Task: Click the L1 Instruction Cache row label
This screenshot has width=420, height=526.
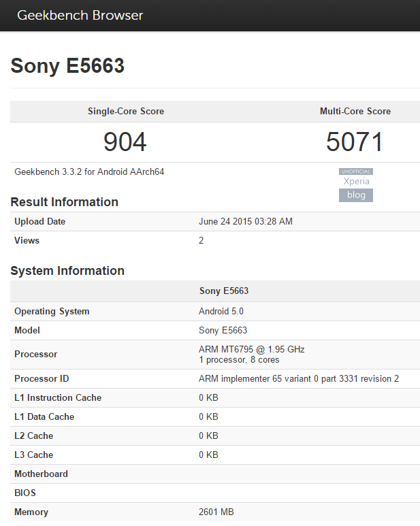Action: [59, 398]
